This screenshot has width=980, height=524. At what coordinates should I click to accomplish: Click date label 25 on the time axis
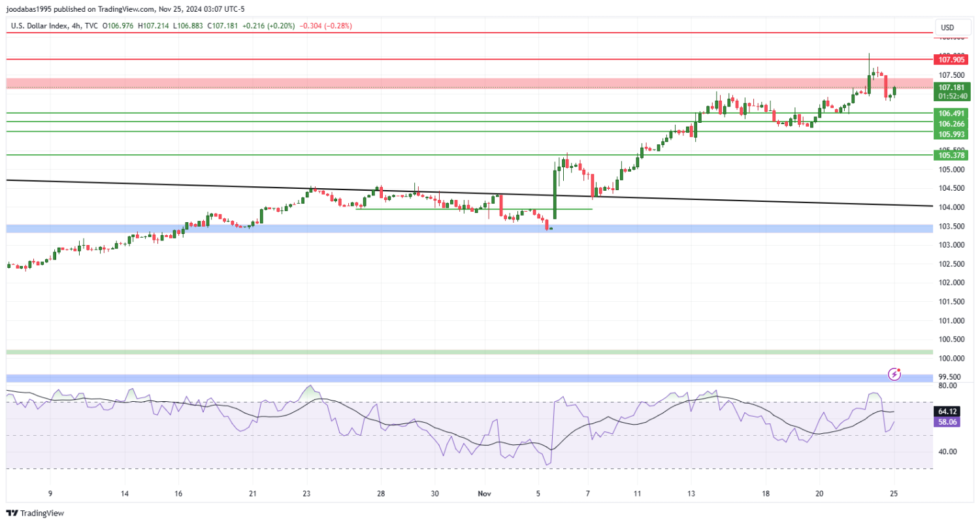pyautogui.click(x=894, y=493)
